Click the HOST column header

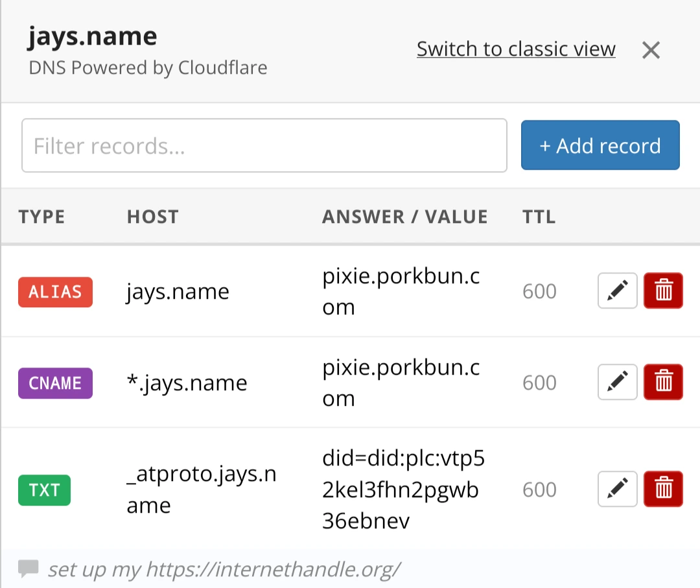point(152,217)
